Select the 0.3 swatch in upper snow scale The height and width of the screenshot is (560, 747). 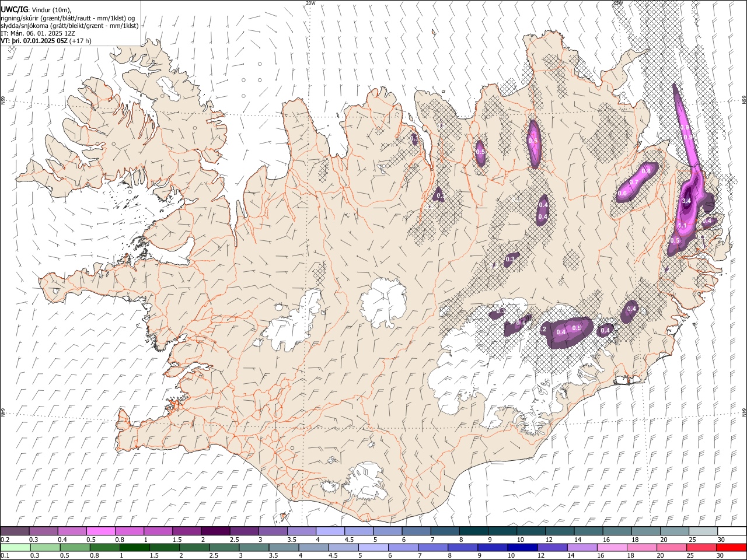pyautogui.click(x=43, y=531)
